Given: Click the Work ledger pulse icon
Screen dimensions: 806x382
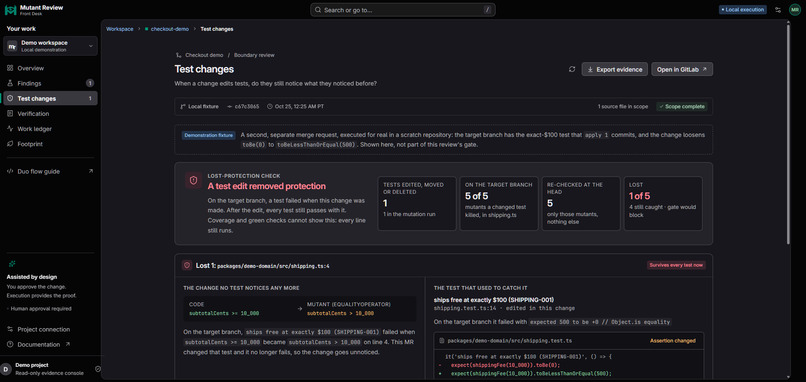Looking at the screenshot, I should pos(10,129).
